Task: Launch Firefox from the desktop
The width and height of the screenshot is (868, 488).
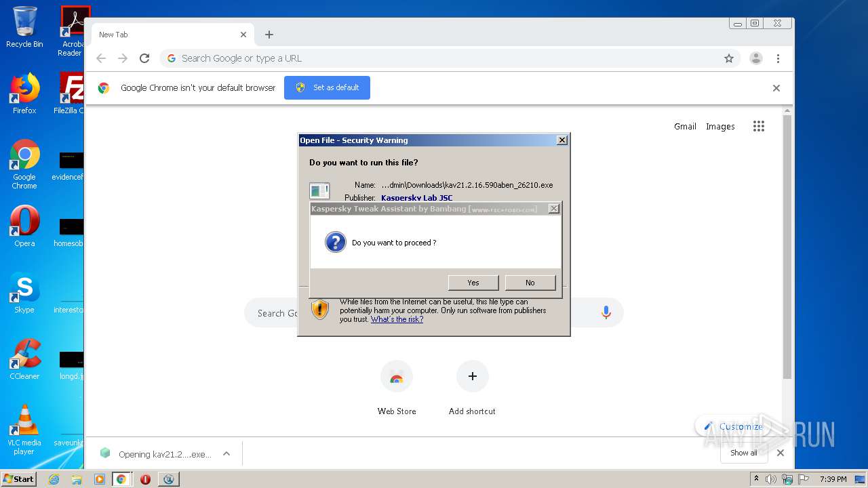Action: (x=24, y=94)
